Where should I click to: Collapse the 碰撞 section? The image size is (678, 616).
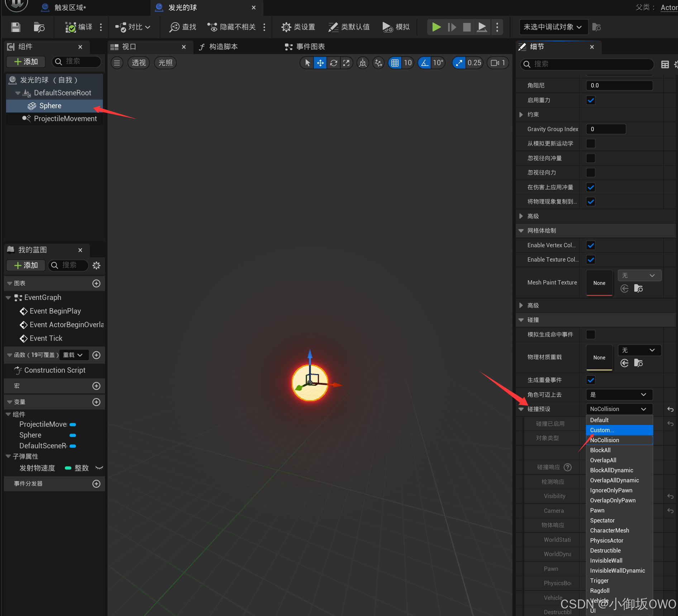521,320
